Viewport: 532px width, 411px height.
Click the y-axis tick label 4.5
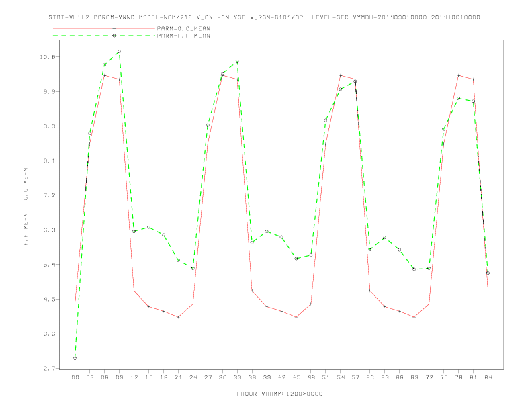(x=49, y=299)
